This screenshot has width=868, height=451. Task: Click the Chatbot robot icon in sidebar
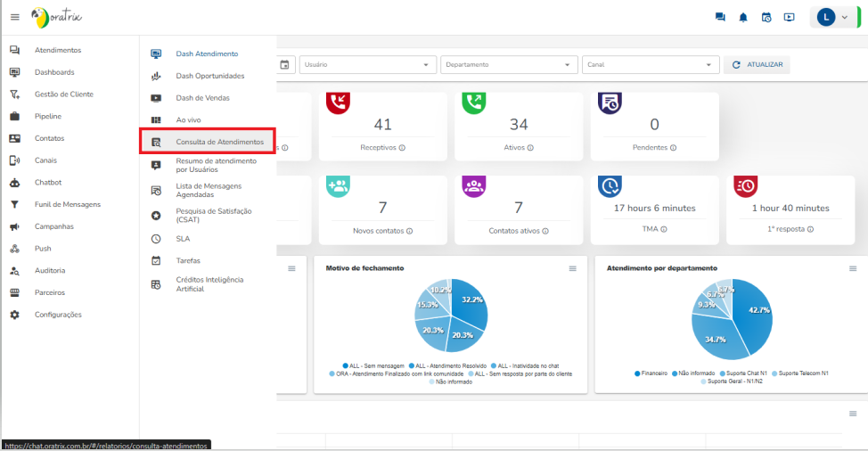[x=14, y=183]
